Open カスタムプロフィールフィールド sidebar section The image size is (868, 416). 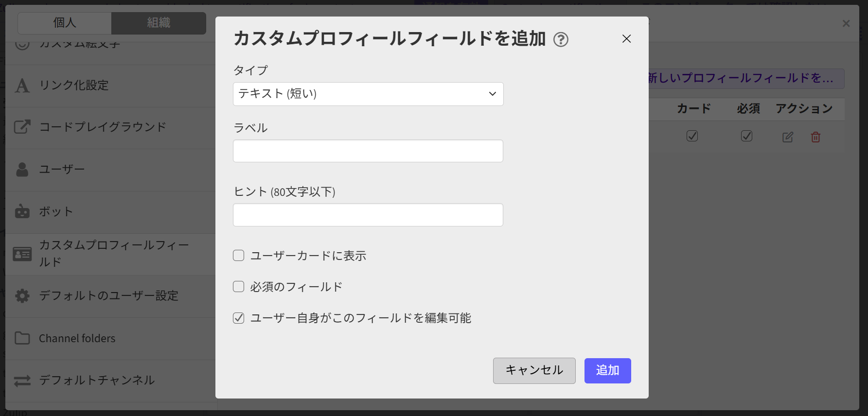pyautogui.click(x=110, y=254)
